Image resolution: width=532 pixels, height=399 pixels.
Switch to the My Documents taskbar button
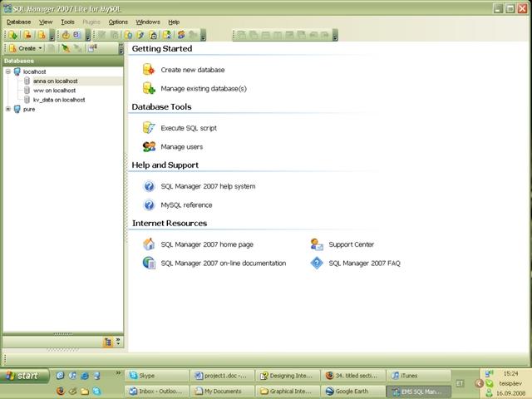222,392
